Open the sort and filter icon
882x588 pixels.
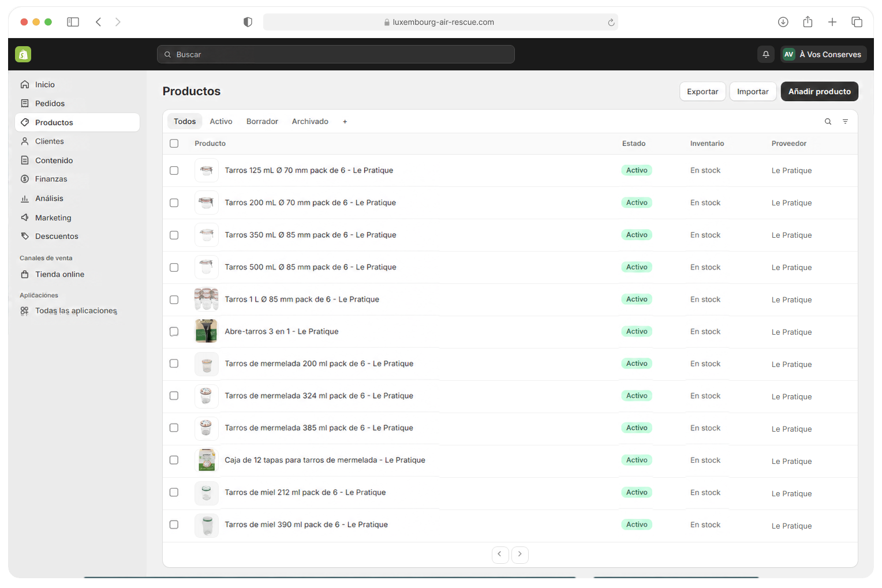pos(845,122)
